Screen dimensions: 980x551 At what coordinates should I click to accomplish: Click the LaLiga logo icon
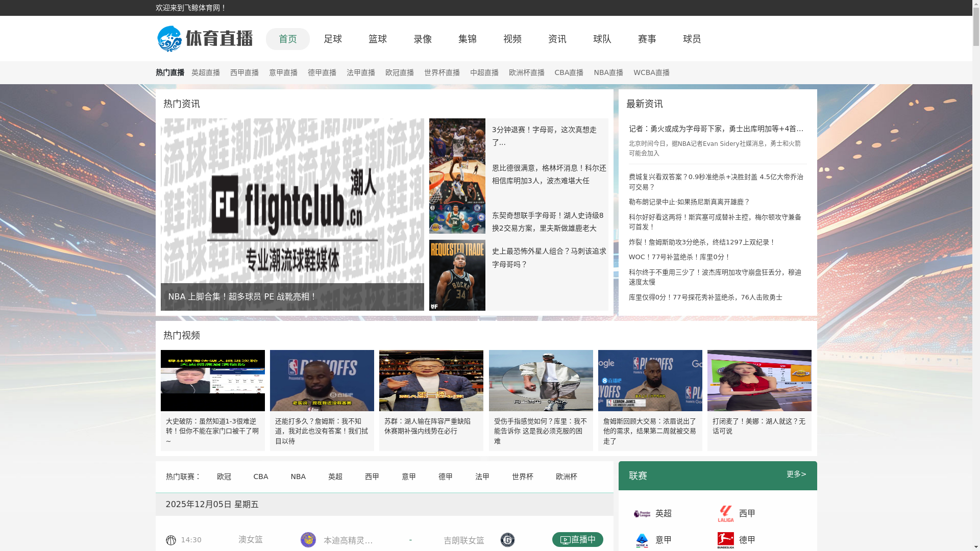[x=725, y=514]
